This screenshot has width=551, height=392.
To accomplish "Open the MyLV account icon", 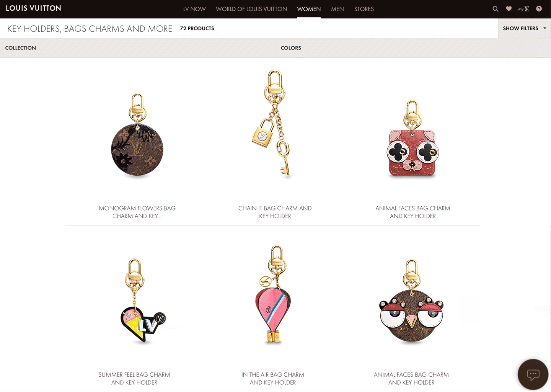I will point(524,9).
